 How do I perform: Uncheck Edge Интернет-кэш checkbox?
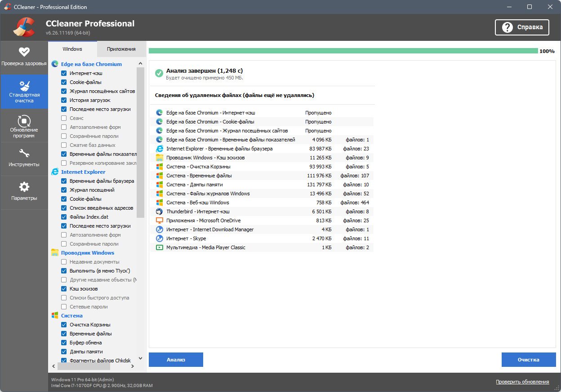point(64,73)
